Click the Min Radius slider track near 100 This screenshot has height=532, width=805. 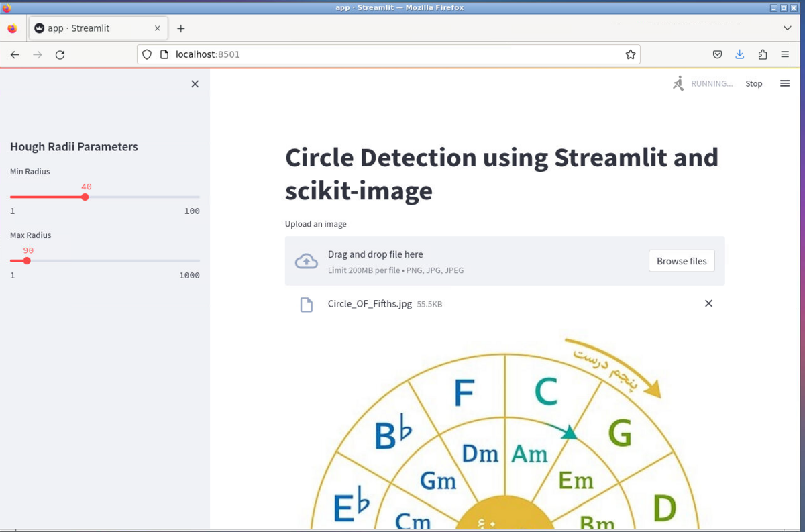[197, 197]
